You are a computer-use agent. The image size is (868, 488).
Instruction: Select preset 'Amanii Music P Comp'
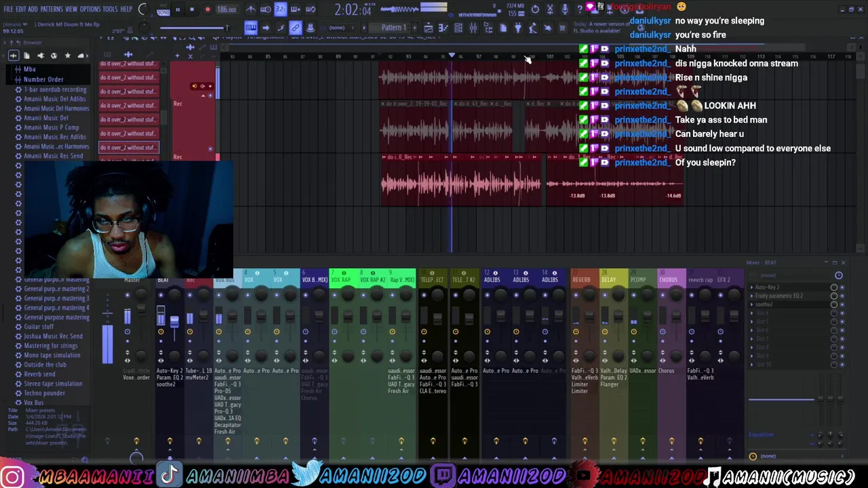click(x=52, y=127)
